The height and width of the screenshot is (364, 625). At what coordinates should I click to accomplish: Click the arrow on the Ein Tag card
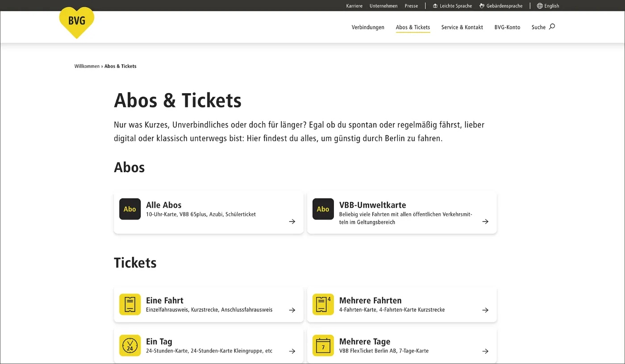pyautogui.click(x=292, y=351)
